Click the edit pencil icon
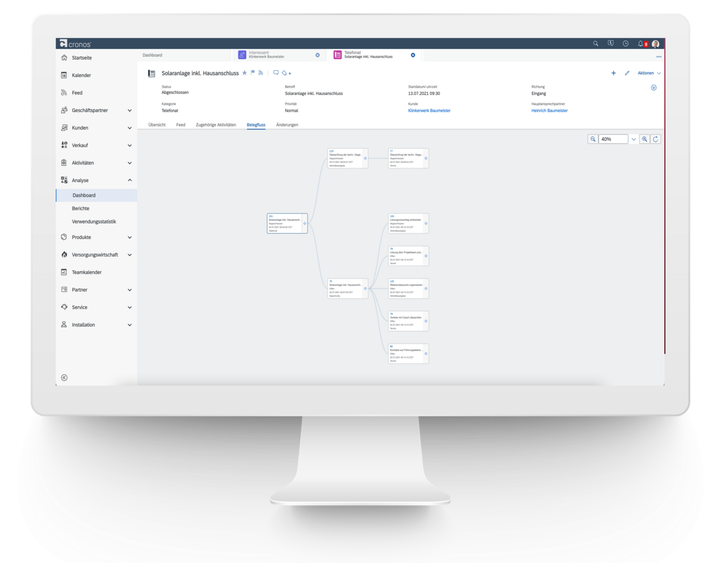728x563 pixels. pos(627,74)
